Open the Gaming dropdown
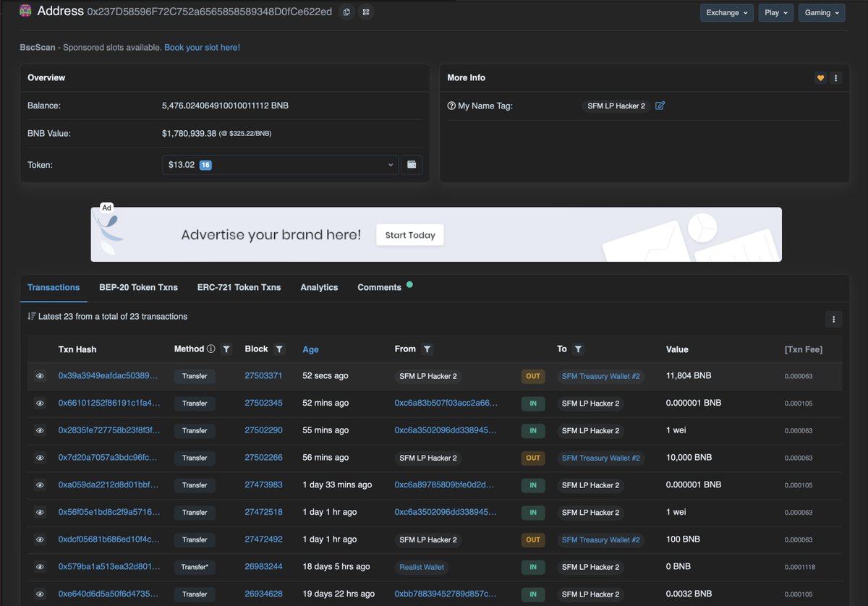 822,12
